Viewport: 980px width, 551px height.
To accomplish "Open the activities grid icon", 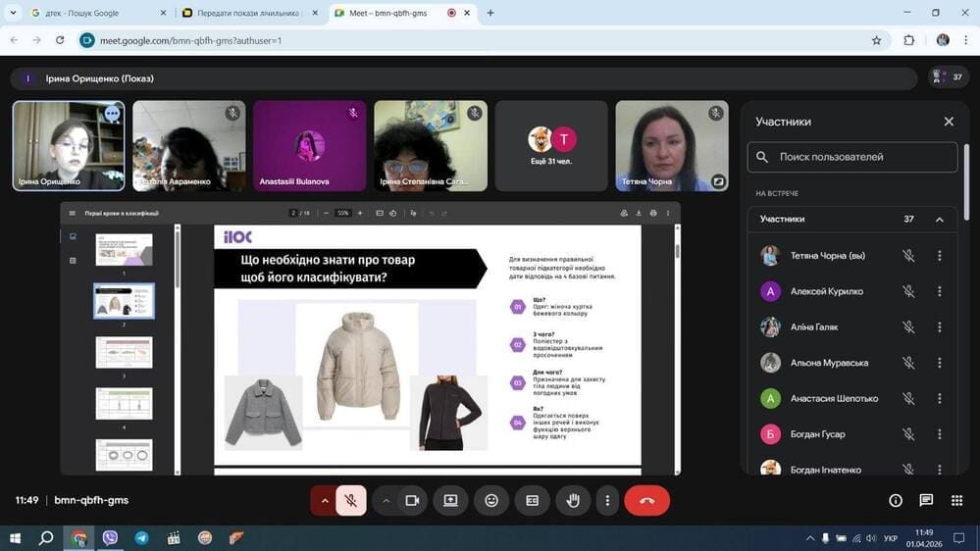I will point(956,501).
